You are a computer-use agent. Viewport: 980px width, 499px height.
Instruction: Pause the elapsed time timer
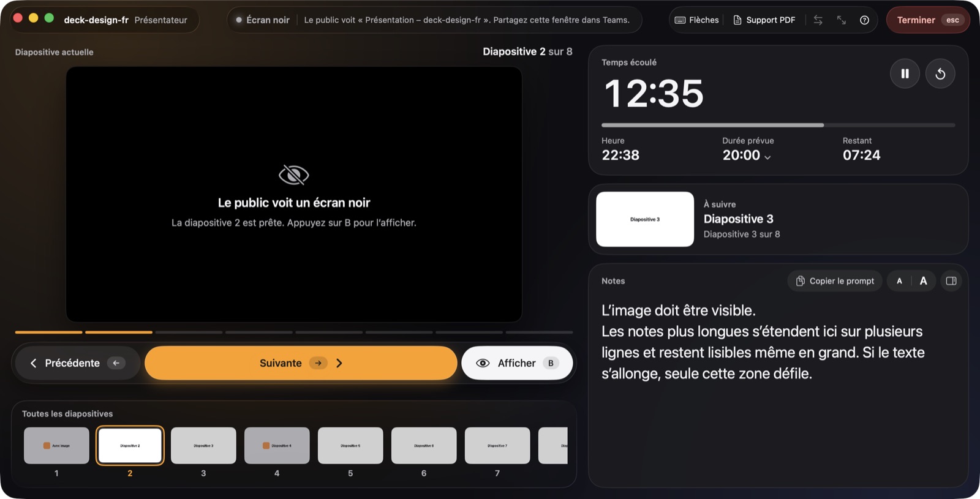[x=905, y=73]
